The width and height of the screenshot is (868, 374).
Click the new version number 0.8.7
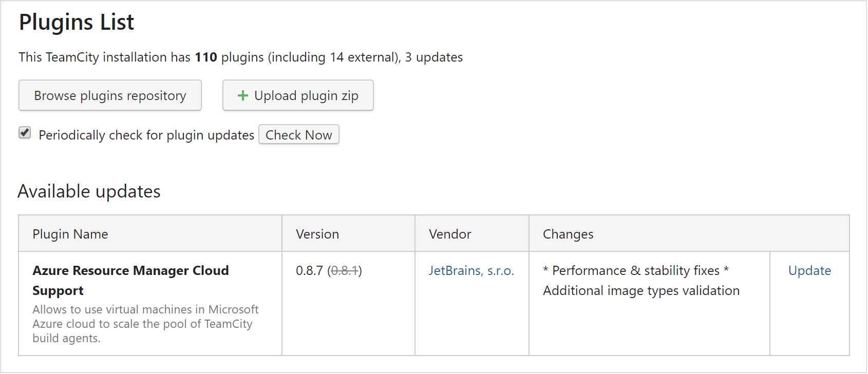point(309,270)
